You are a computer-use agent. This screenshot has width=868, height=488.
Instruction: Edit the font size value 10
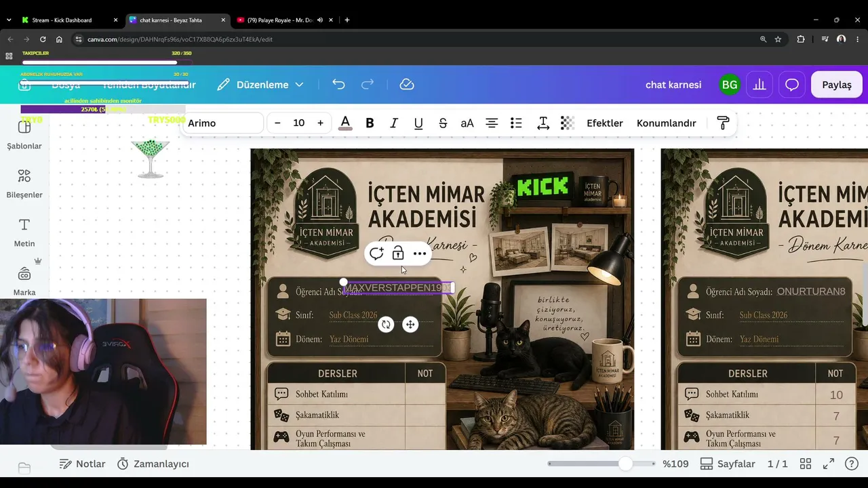(x=298, y=123)
